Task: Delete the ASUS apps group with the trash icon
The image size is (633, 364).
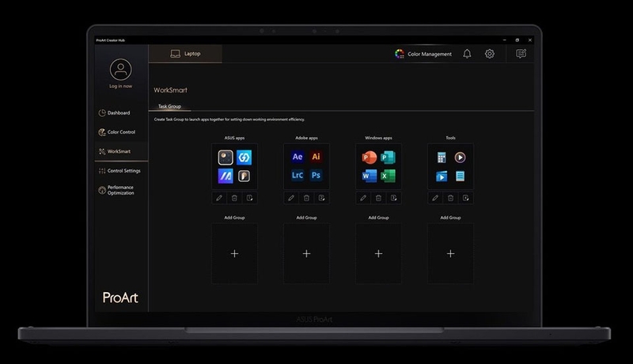Action: pos(234,198)
